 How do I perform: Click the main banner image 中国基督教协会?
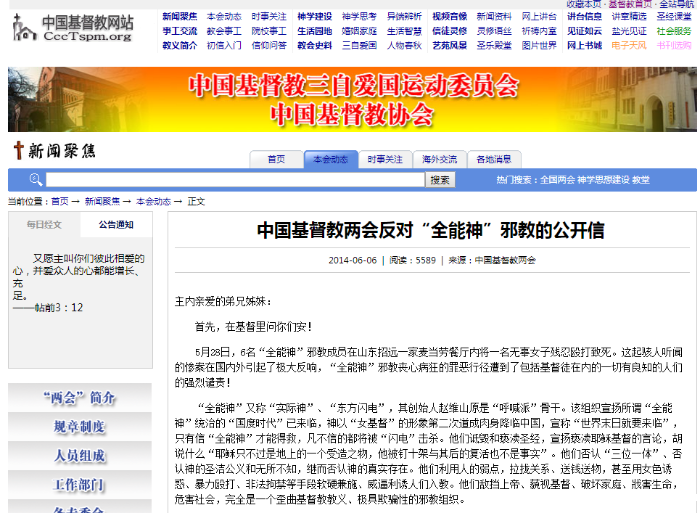click(x=350, y=99)
